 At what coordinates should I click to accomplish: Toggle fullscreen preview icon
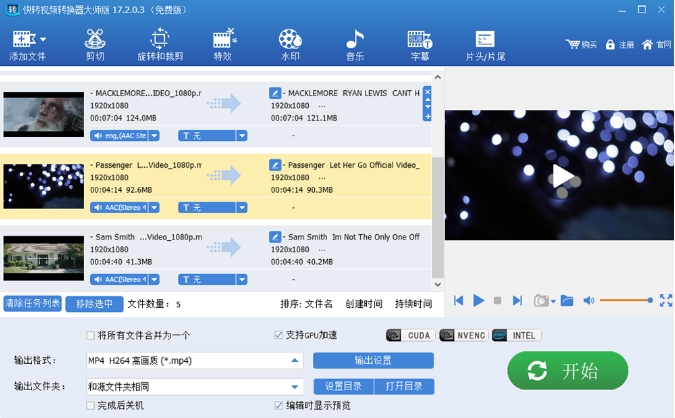point(666,300)
